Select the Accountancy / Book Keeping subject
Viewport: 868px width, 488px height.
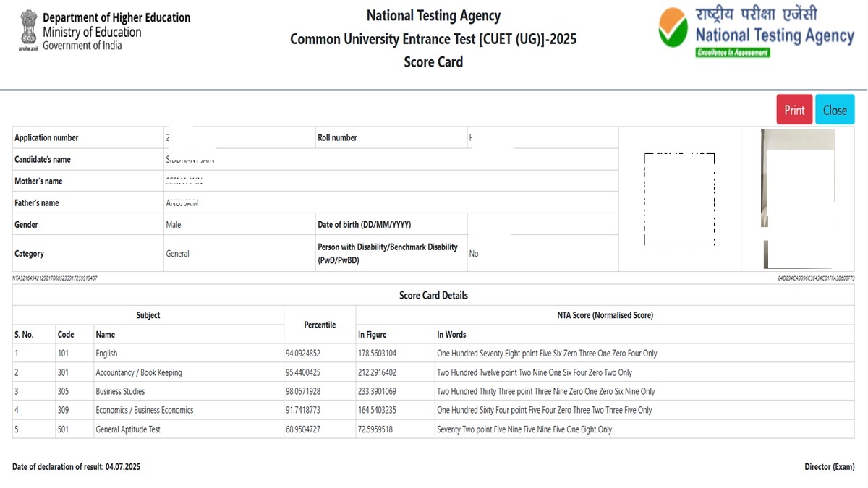coord(139,372)
